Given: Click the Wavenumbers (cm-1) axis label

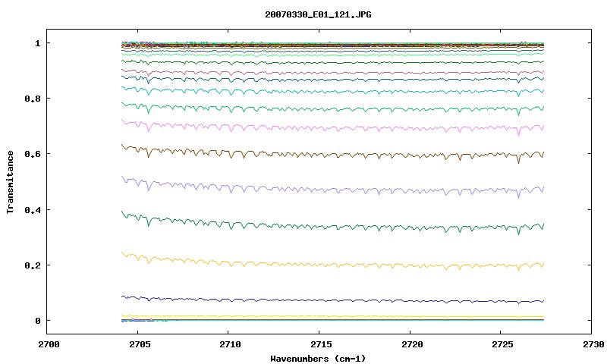Looking at the screenshot, I should pyautogui.click(x=318, y=358).
